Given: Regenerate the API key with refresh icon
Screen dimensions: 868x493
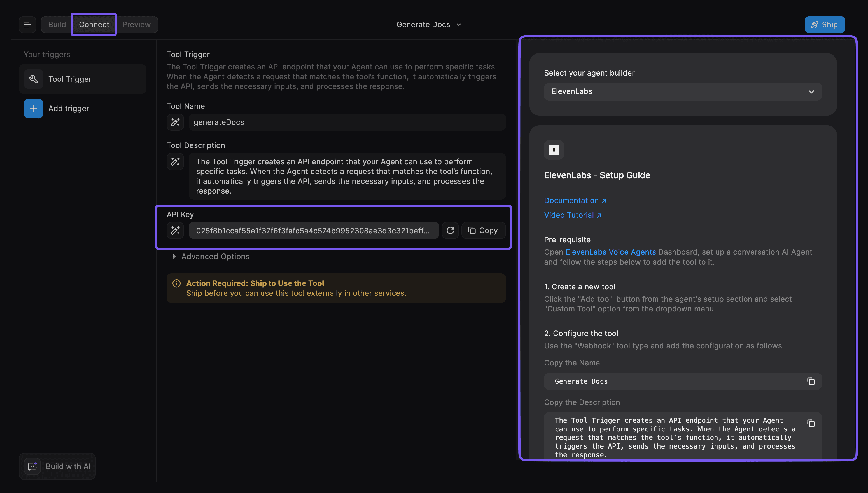Looking at the screenshot, I should tap(450, 231).
